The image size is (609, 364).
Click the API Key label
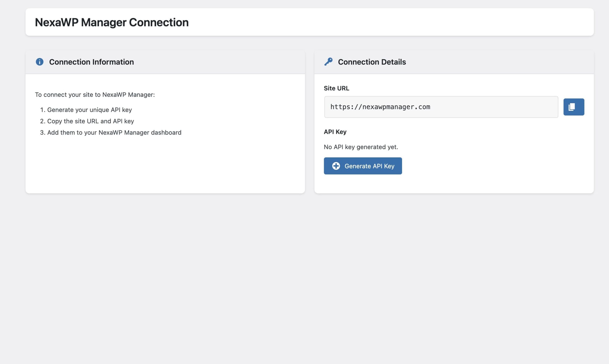[x=335, y=132]
